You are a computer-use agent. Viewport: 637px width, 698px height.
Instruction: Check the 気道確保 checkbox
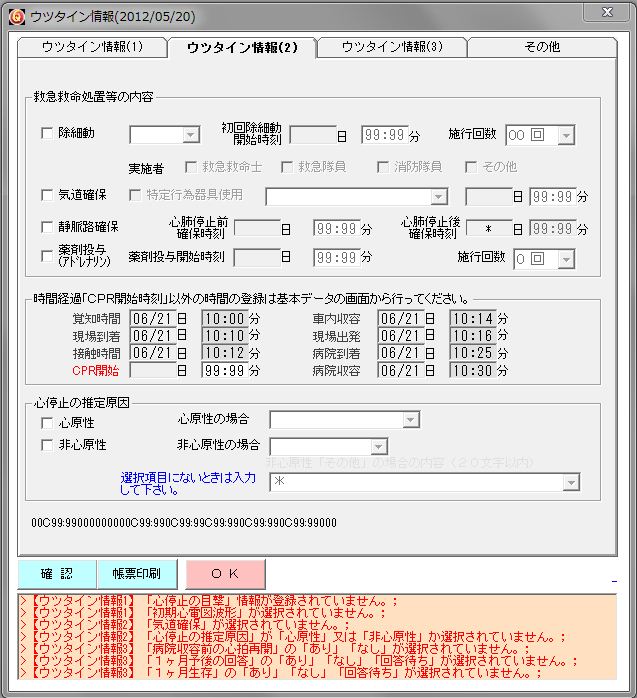point(47,195)
